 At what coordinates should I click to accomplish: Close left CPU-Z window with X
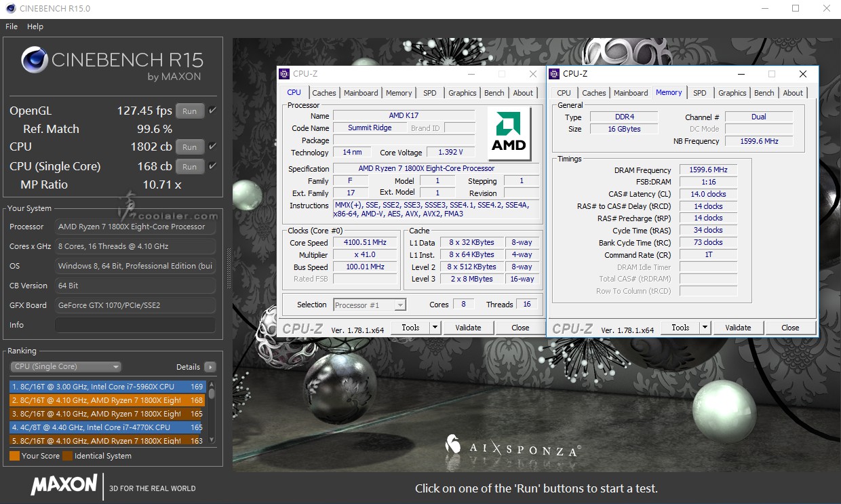533,74
